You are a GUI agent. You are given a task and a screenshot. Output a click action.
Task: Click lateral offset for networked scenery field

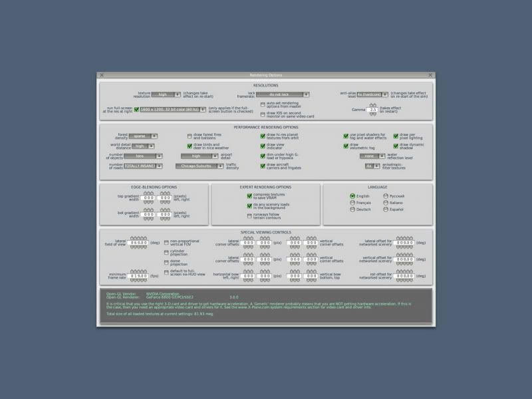(404, 243)
